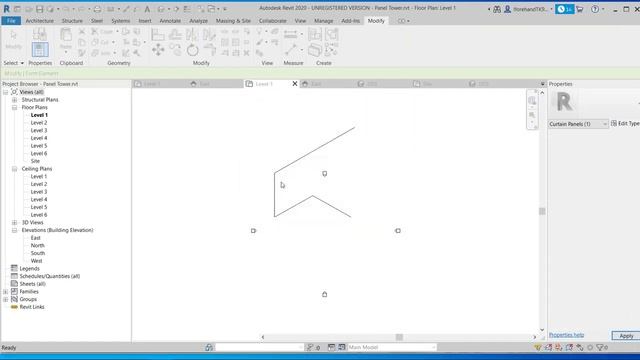Expand the Structural Plans node

[15, 100]
